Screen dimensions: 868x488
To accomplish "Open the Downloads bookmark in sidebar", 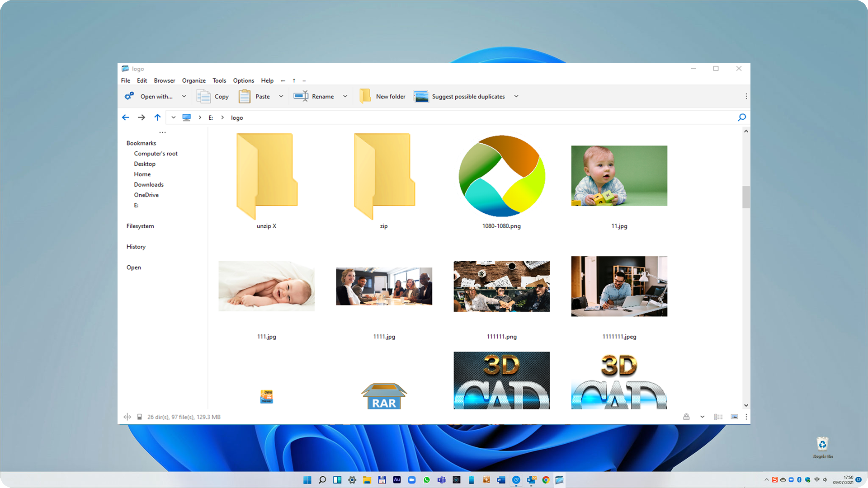I will pyautogui.click(x=149, y=184).
